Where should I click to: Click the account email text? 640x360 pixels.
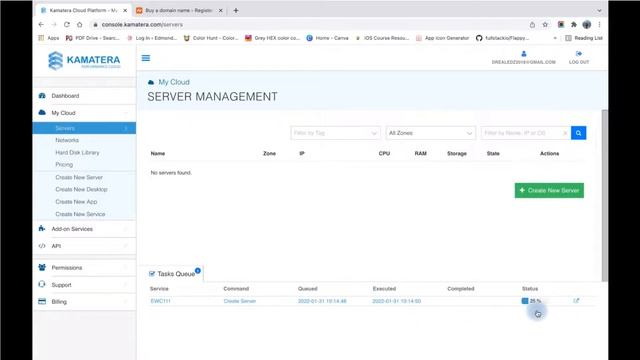pos(524,62)
